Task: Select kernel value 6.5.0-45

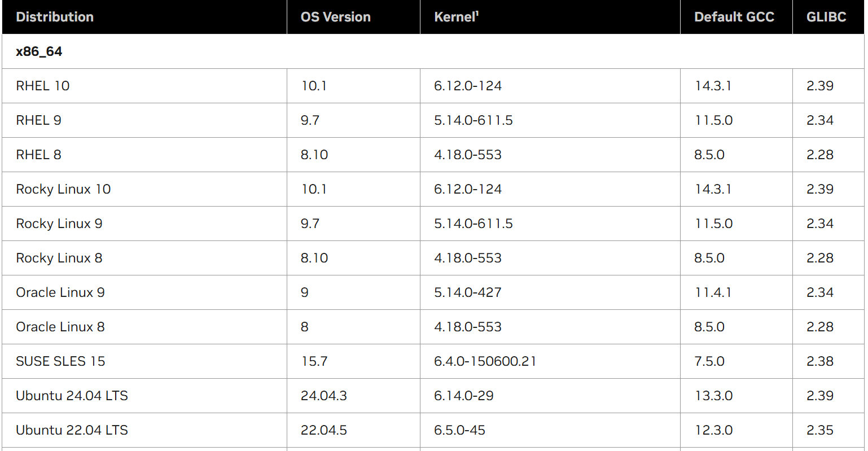Action: (x=459, y=430)
